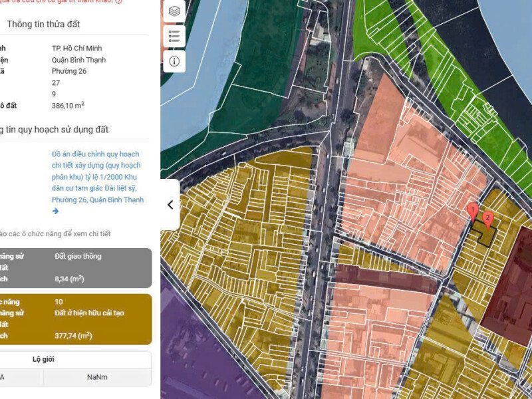
Task: Click the red help icon at the panel top
Action: pos(118,1)
